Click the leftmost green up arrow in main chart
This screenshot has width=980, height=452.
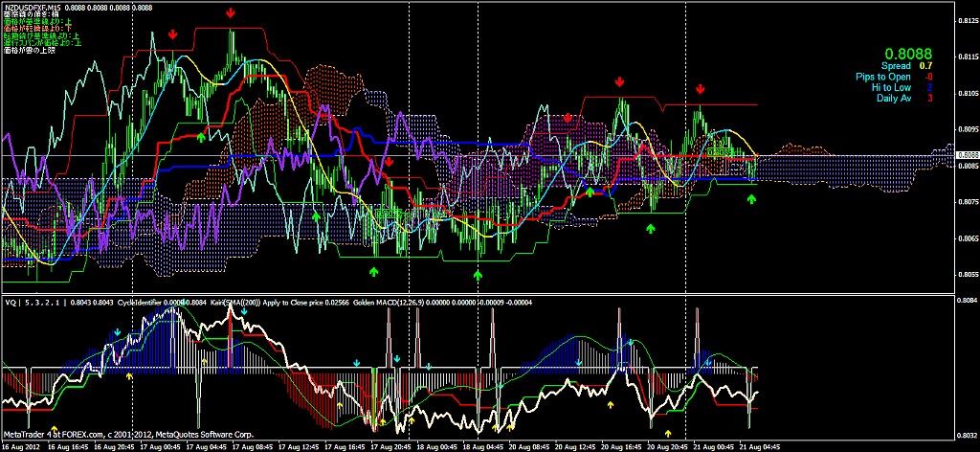point(200,137)
